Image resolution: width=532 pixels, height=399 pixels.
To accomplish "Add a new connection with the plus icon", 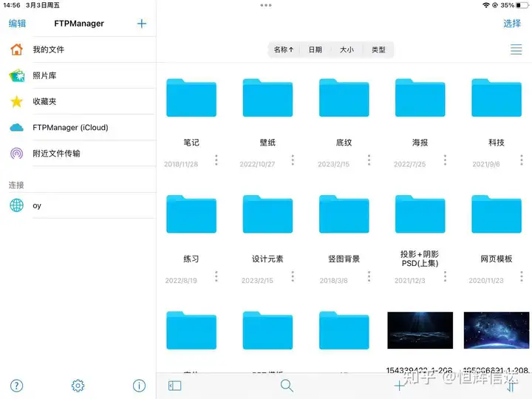I will (141, 24).
